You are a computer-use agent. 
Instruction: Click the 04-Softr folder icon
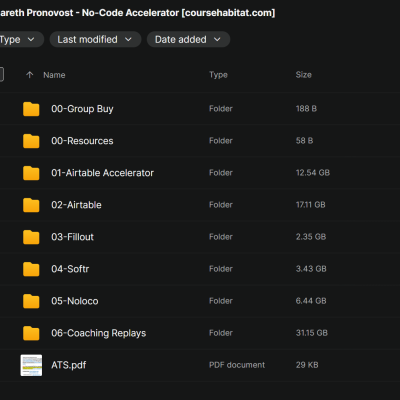click(x=31, y=269)
